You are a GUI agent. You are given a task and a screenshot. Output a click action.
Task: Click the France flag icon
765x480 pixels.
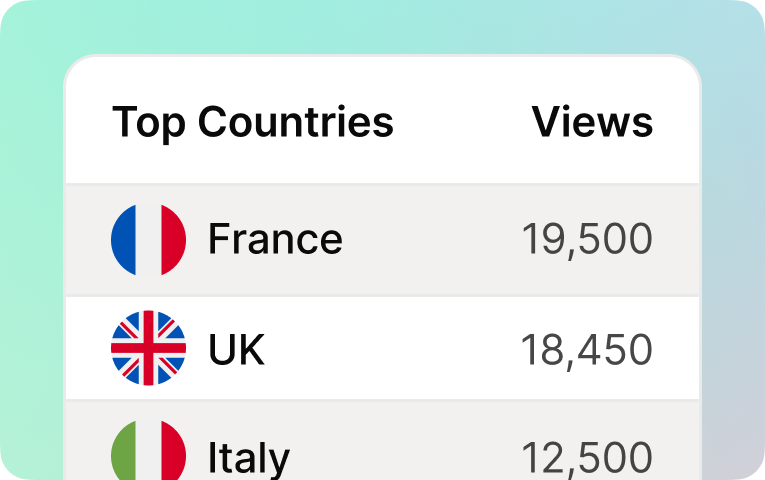[148, 240]
